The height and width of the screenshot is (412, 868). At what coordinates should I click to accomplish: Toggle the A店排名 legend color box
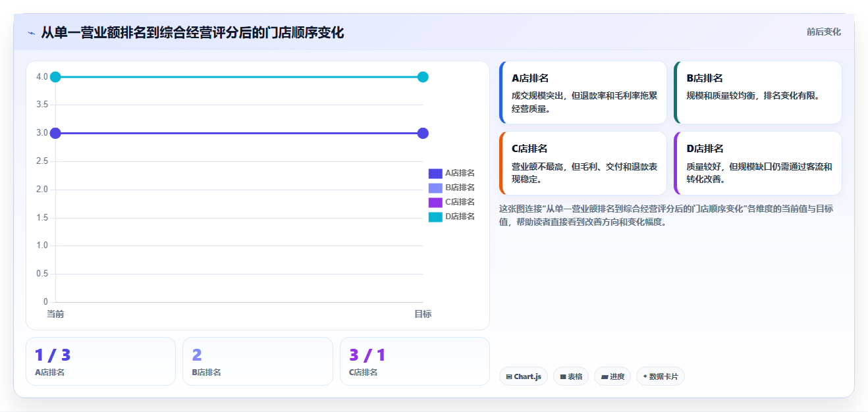tap(435, 173)
